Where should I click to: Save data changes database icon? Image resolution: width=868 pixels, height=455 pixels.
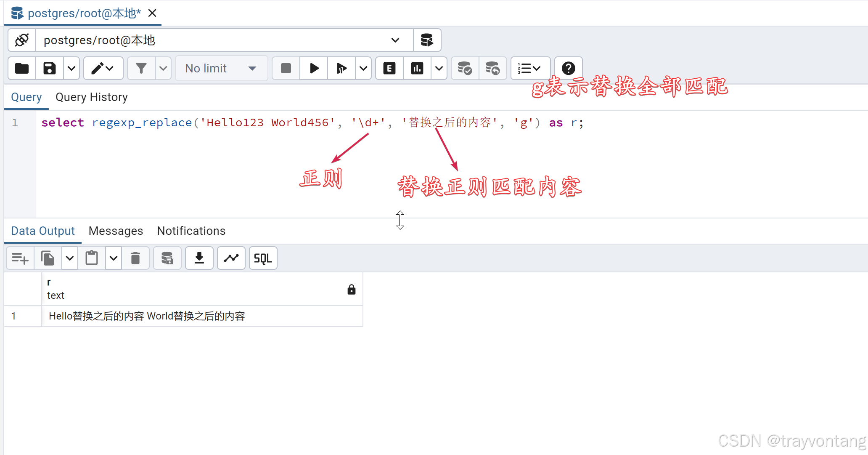click(x=167, y=258)
